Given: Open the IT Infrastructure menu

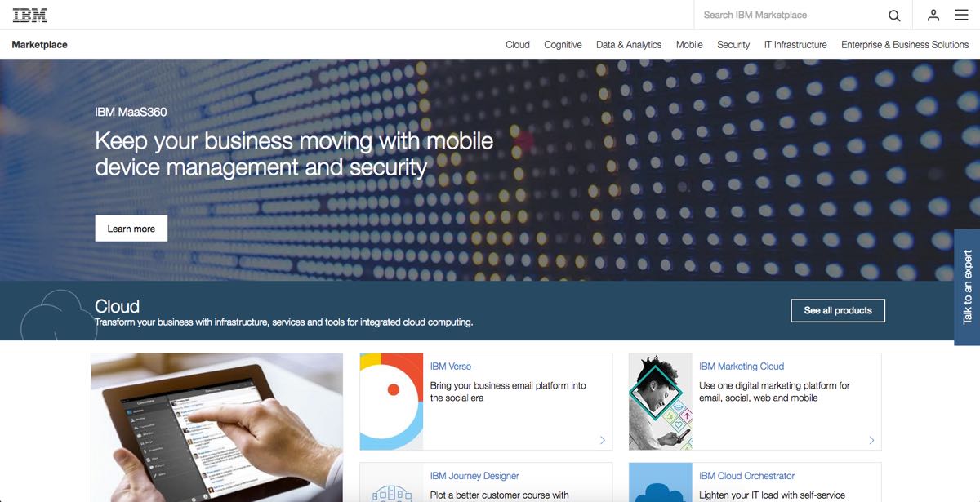Looking at the screenshot, I should (x=795, y=45).
